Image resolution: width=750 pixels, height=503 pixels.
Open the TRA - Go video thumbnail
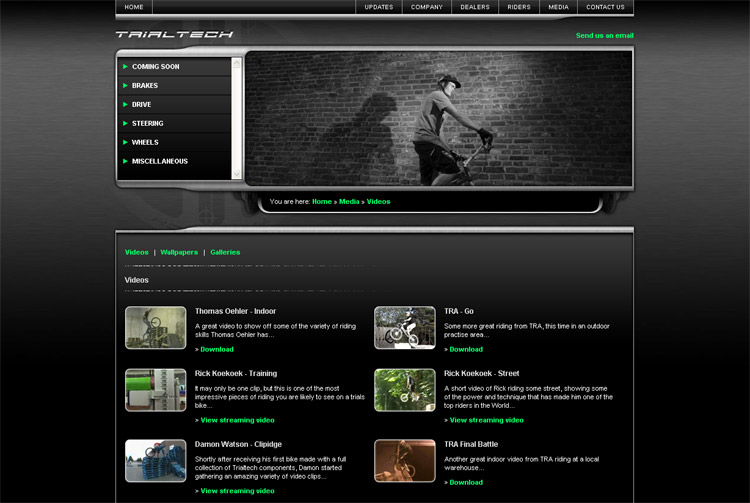(x=405, y=328)
